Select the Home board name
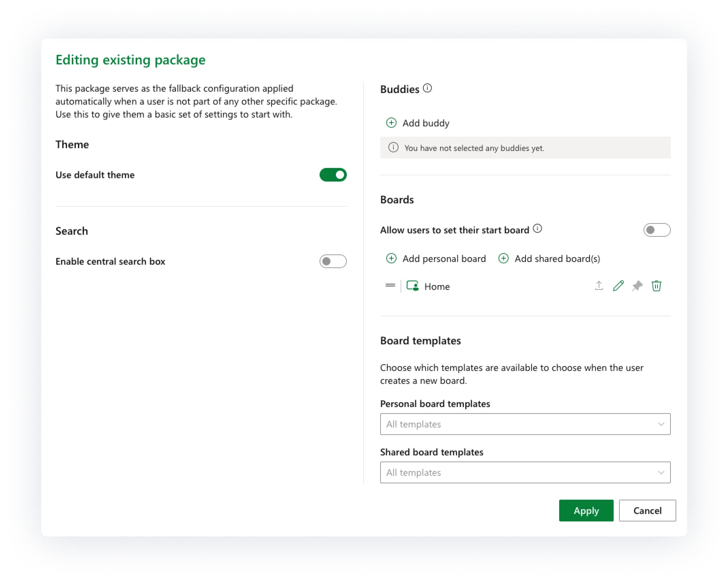This screenshot has width=728, height=580. tap(437, 286)
